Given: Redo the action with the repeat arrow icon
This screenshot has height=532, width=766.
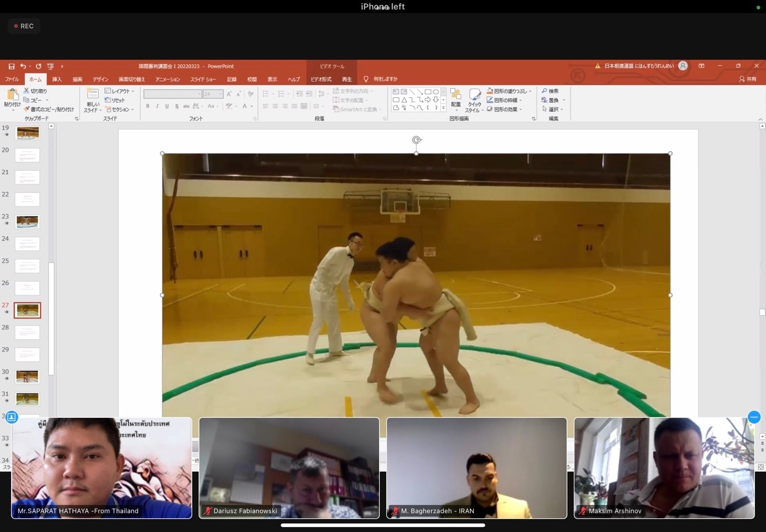Looking at the screenshot, I should pyautogui.click(x=38, y=66).
